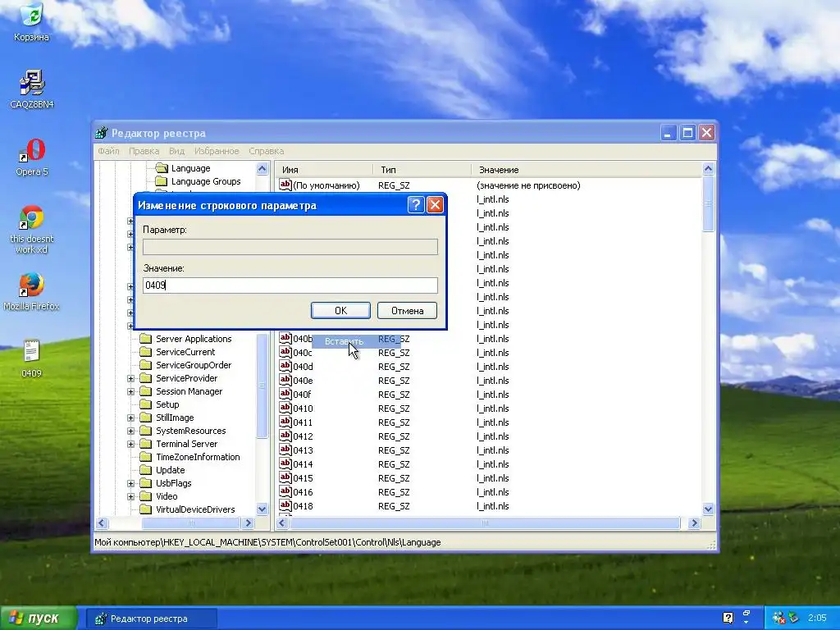Open the Вид menu
Viewport: 840px width, 630px height.
(x=177, y=151)
